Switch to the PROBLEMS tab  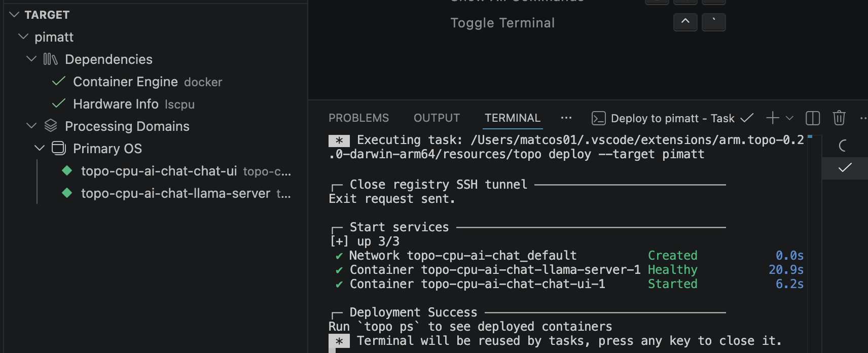point(358,118)
